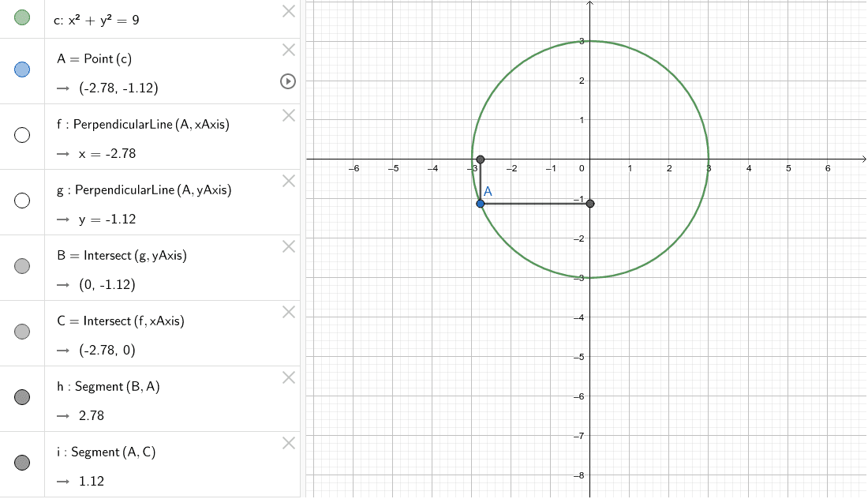Remove intersect point C entry
This screenshot has width=868, height=499.
coord(289,313)
